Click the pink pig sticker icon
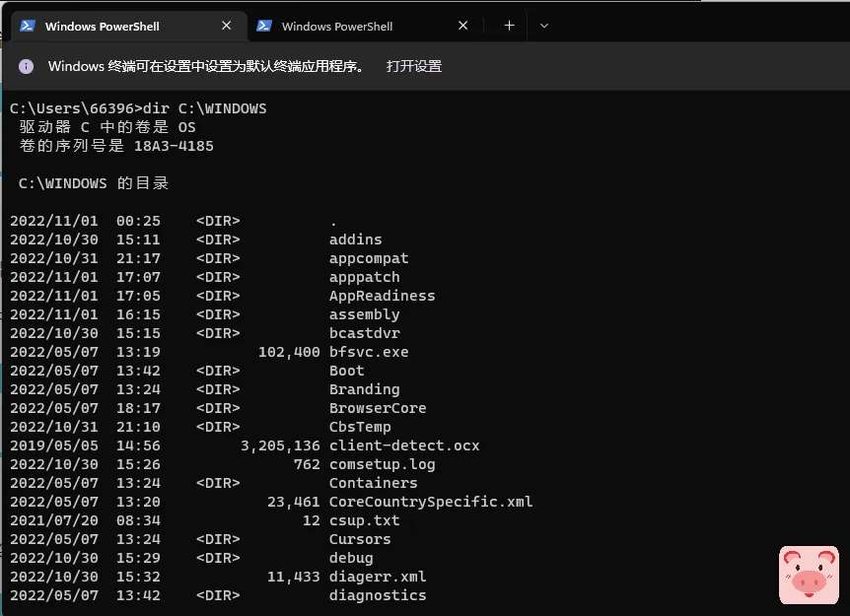 pyautogui.click(x=809, y=575)
